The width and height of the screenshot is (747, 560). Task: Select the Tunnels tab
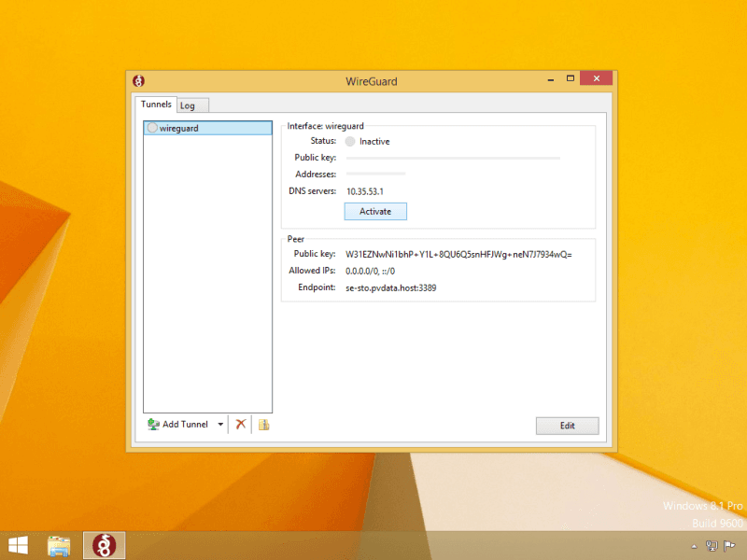tap(156, 105)
